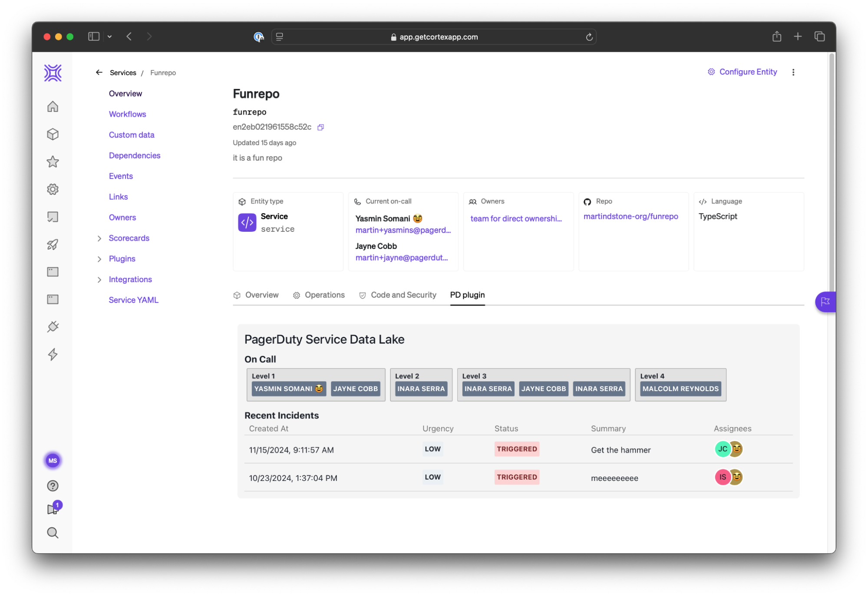Switch to the Operations tab
This screenshot has height=596, width=868.
[324, 295]
